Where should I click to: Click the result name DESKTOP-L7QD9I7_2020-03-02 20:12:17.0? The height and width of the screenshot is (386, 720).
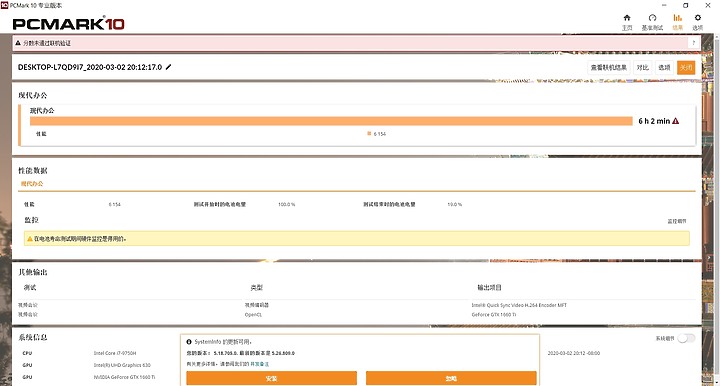pyautogui.click(x=90, y=67)
